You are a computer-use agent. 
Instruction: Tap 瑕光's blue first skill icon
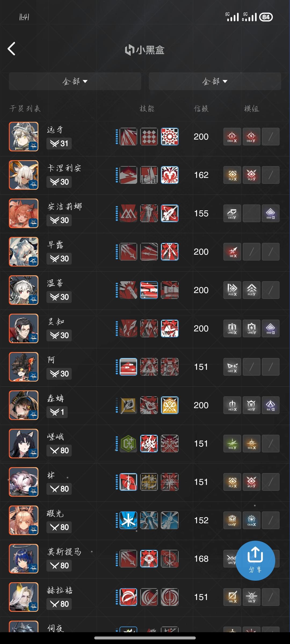[128, 520]
